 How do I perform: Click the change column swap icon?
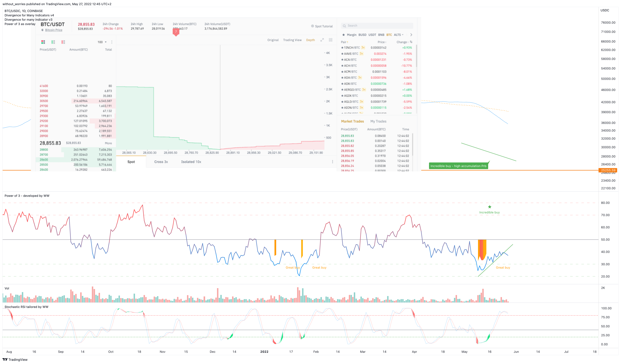click(411, 42)
